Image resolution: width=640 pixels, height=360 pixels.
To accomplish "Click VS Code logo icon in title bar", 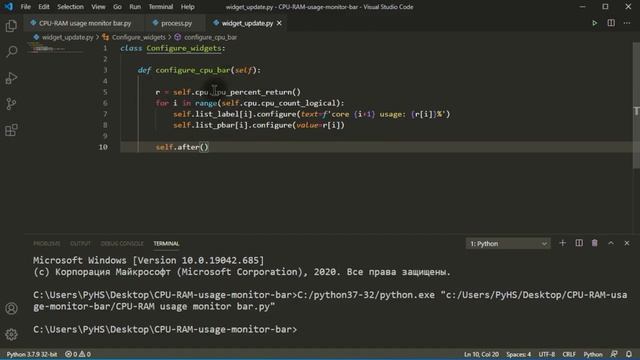I will coord(9,7).
